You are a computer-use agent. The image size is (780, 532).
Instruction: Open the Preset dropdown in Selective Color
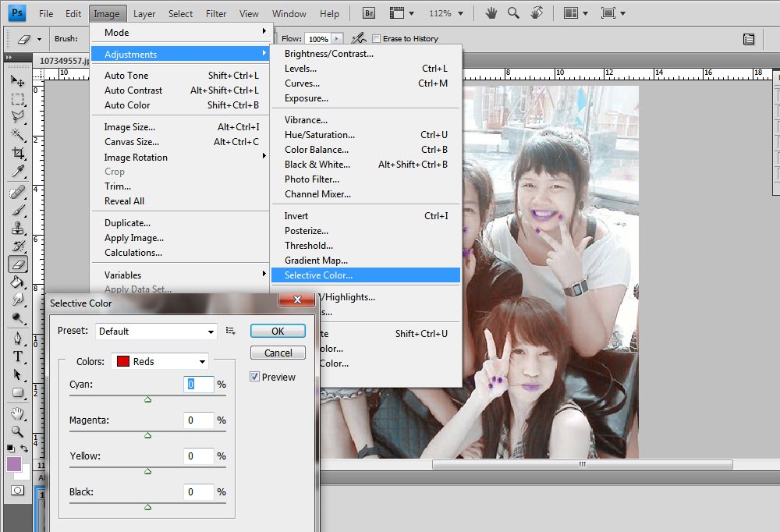(x=155, y=332)
